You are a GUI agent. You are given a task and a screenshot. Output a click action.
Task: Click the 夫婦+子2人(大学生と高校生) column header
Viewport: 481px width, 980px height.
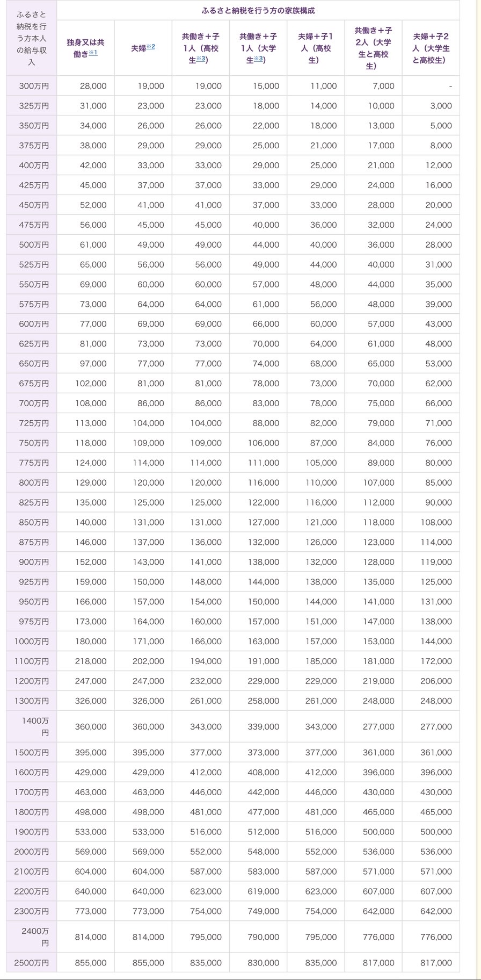(x=431, y=48)
